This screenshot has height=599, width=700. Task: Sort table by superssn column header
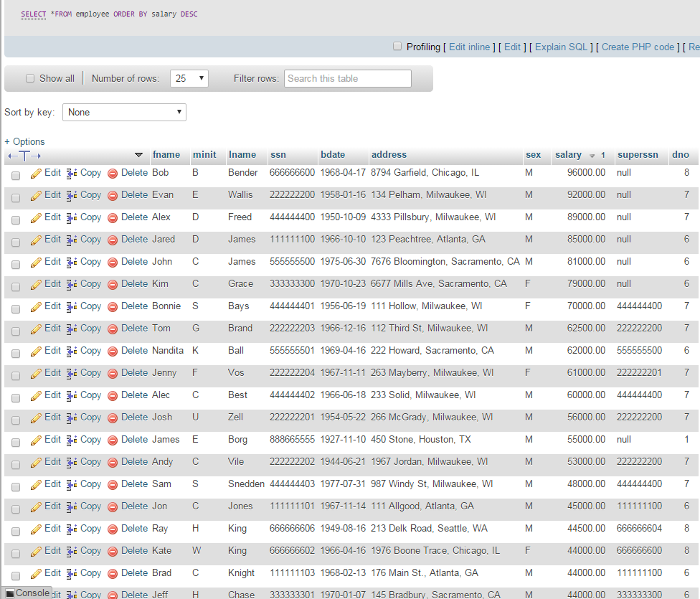(x=638, y=154)
